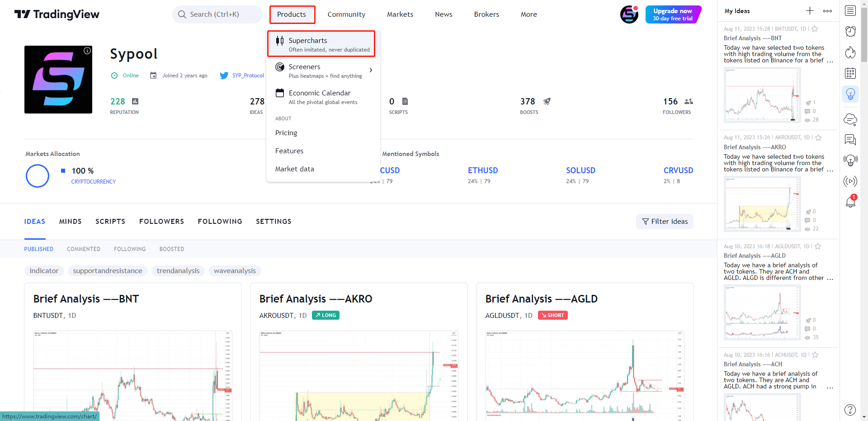Click the followers people icon next to 156
The width and height of the screenshot is (868, 421).
coord(689,101)
